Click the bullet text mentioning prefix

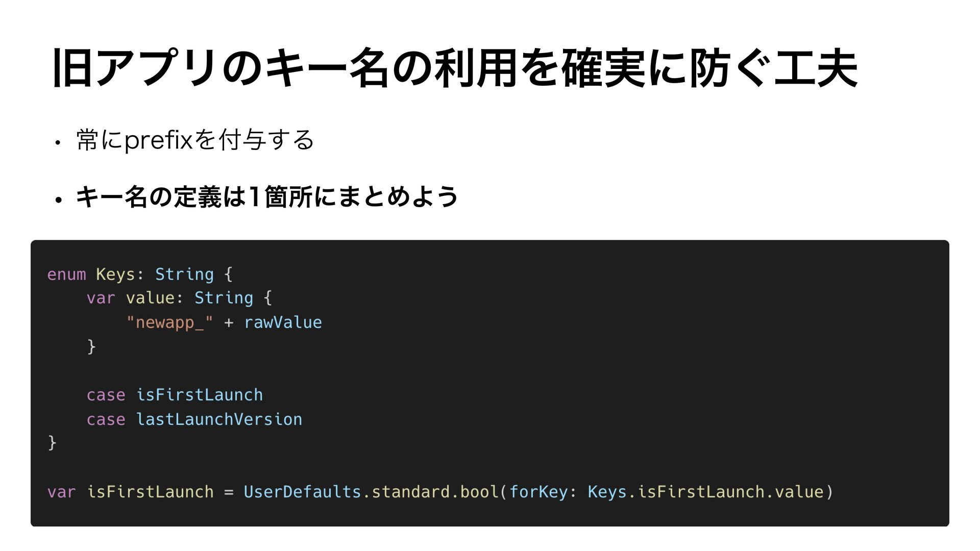pyautogui.click(x=195, y=140)
